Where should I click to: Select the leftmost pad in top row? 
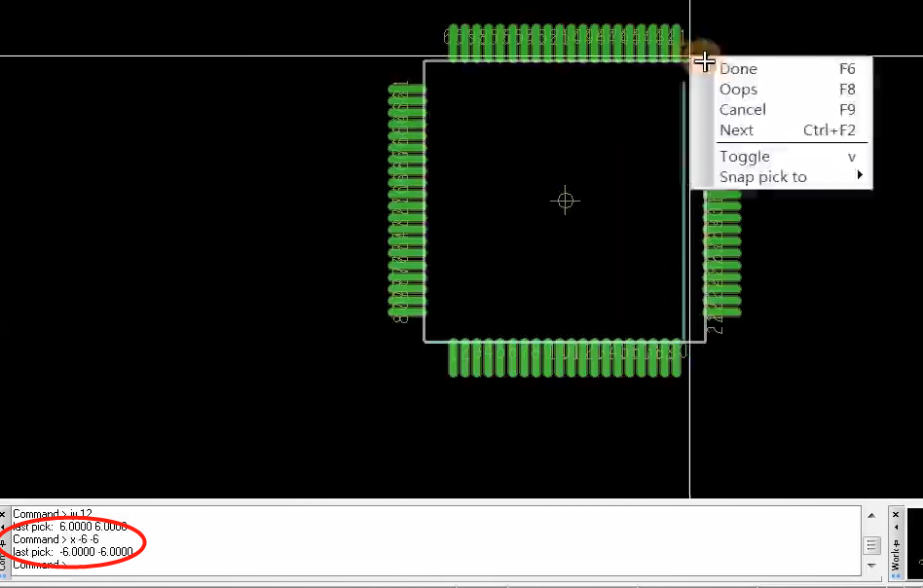(453, 45)
